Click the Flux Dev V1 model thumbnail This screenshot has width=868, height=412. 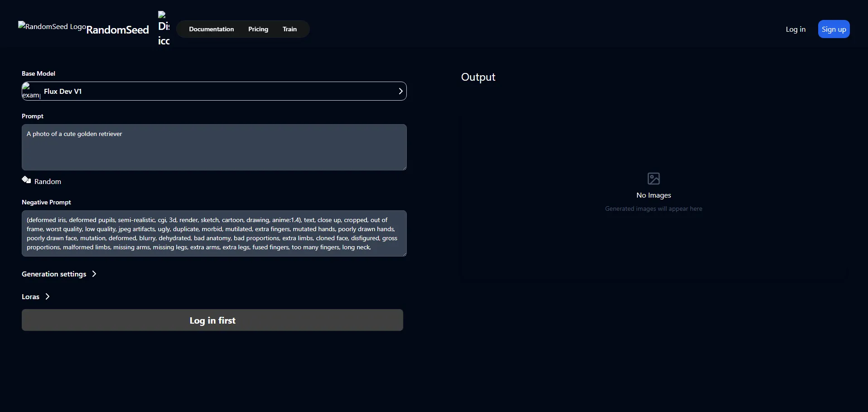(31, 91)
